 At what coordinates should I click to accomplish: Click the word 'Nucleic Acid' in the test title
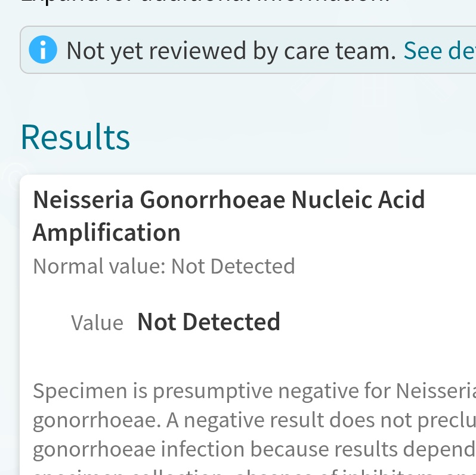358,200
